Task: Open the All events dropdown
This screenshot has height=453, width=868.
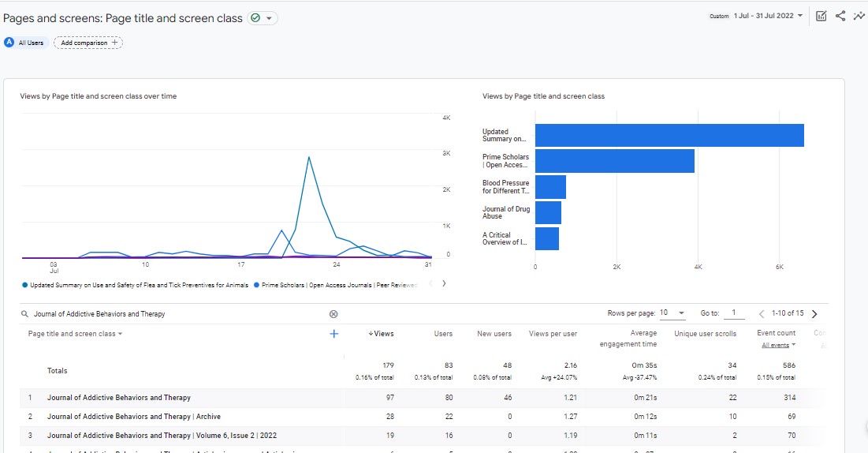Action: (779, 345)
